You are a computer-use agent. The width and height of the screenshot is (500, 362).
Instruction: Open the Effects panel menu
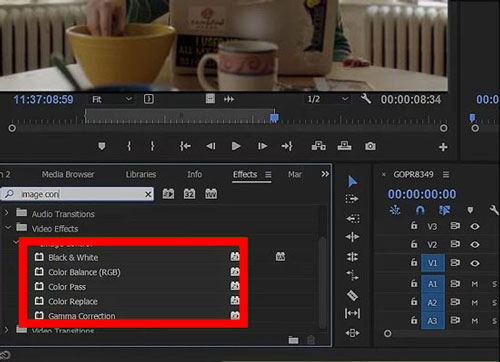click(268, 175)
